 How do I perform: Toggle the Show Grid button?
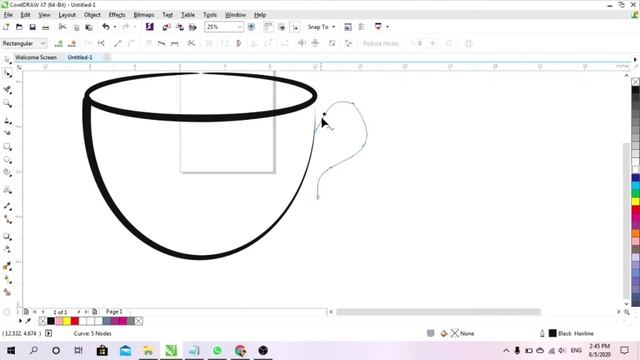point(281,27)
